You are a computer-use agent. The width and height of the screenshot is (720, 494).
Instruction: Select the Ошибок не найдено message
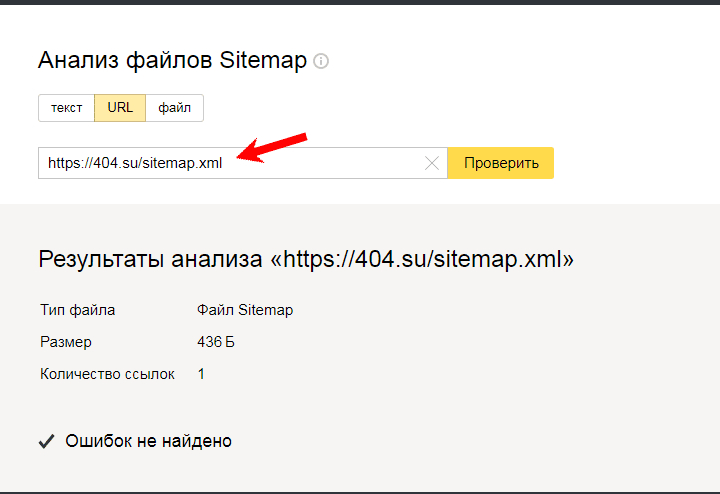click(x=148, y=441)
